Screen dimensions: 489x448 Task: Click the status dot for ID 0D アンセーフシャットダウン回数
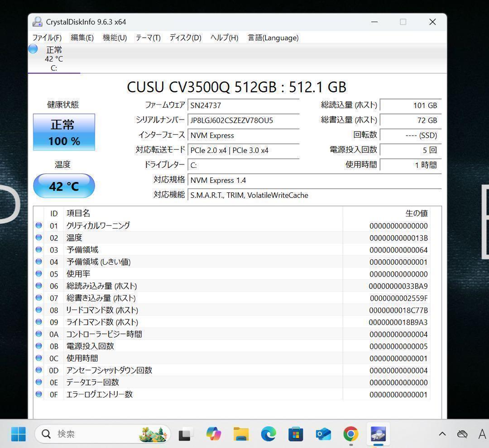38,370
